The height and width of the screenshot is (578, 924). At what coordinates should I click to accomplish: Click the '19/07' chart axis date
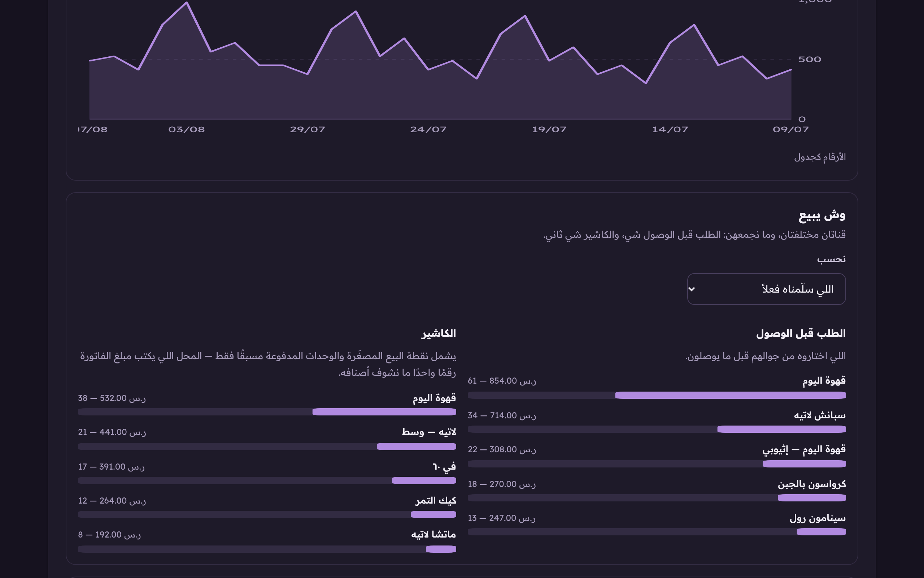pyautogui.click(x=549, y=130)
